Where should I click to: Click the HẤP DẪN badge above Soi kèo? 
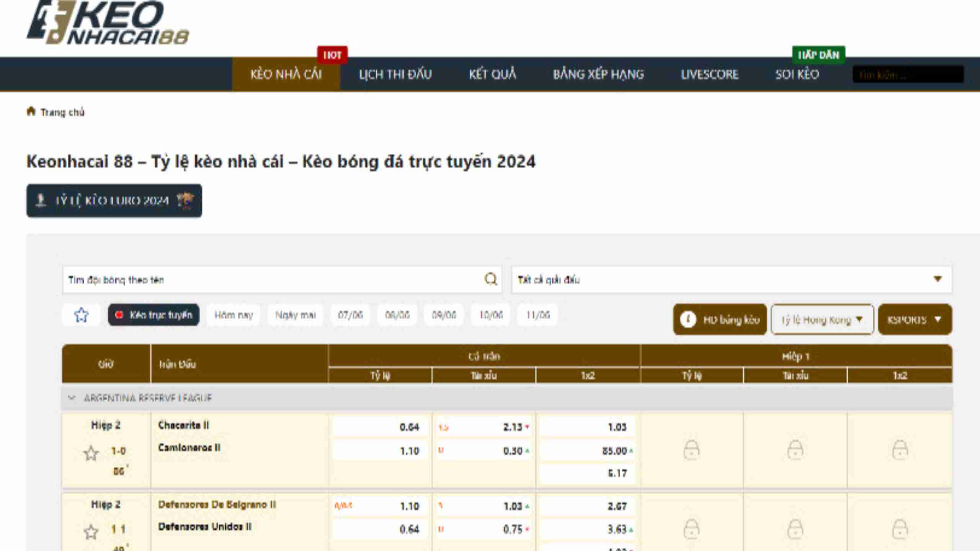[x=818, y=55]
